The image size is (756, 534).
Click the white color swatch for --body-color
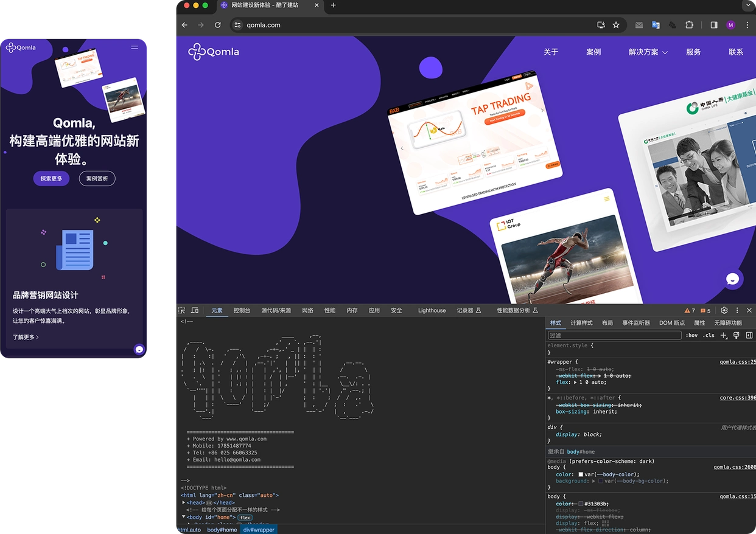pos(581,474)
